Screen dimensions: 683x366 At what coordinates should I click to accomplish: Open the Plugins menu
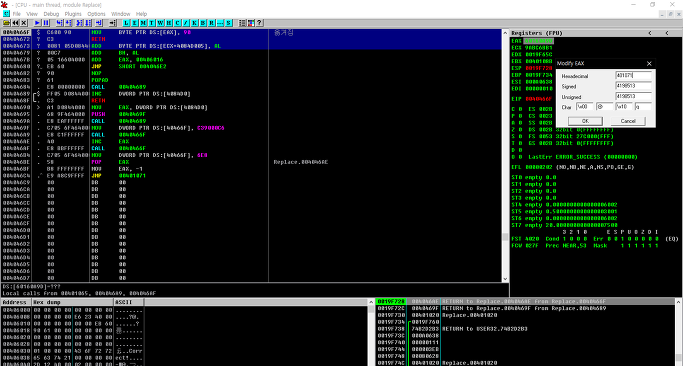click(73, 14)
